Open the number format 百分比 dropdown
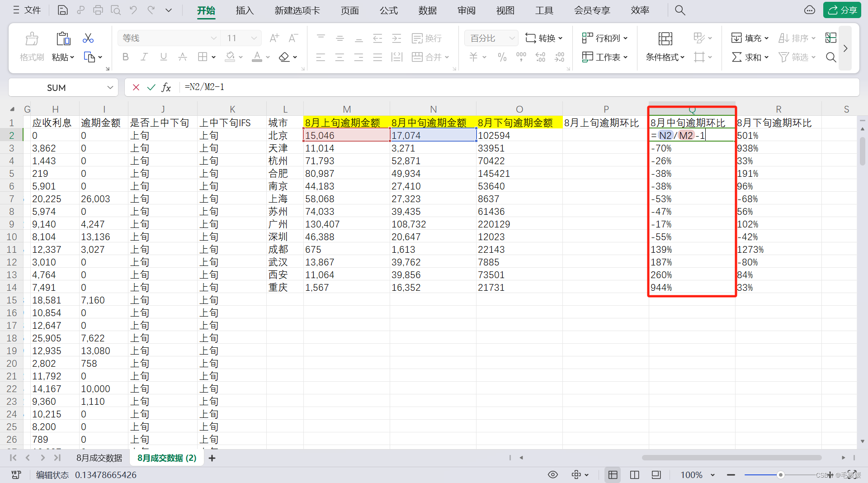The image size is (868, 483). point(512,38)
